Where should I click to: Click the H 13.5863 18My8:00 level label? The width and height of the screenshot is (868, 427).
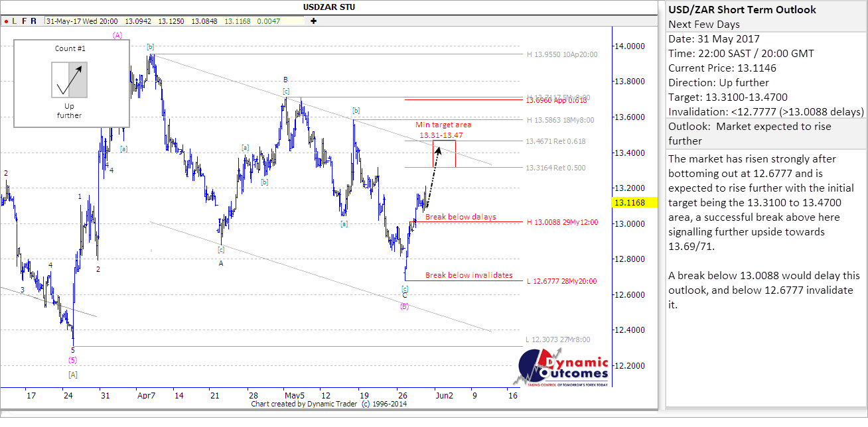[x=559, y=120]
